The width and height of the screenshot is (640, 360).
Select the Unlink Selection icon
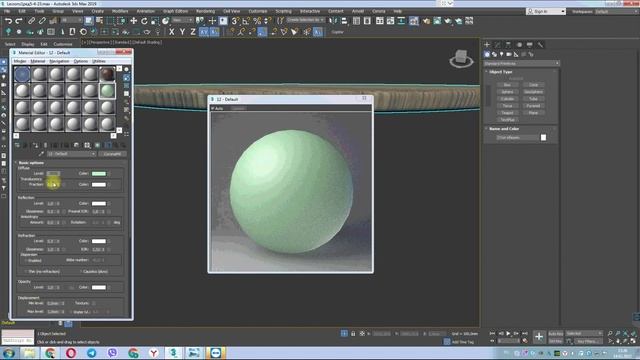(42, 20)
